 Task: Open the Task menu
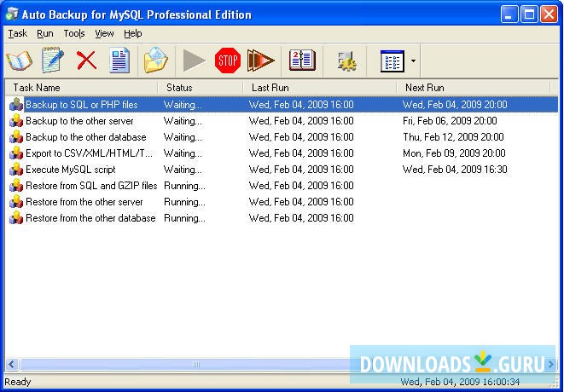click(18, 33)
